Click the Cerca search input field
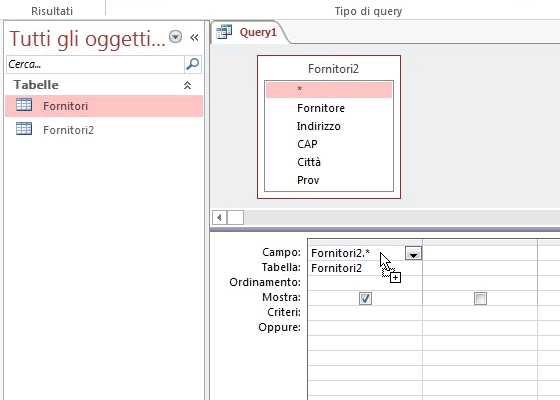 pos(95,64)
